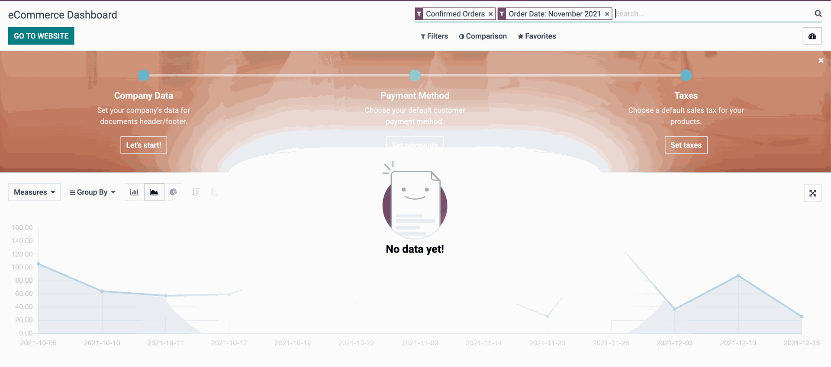Open the Filters menu
Viewport: 831px width, 367px height.
[434, 36]
